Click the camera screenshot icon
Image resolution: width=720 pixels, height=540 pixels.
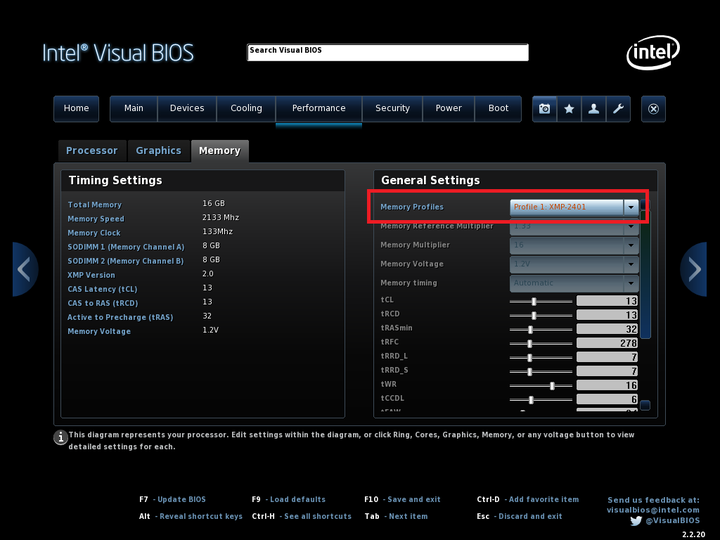(x=545, y=109)
